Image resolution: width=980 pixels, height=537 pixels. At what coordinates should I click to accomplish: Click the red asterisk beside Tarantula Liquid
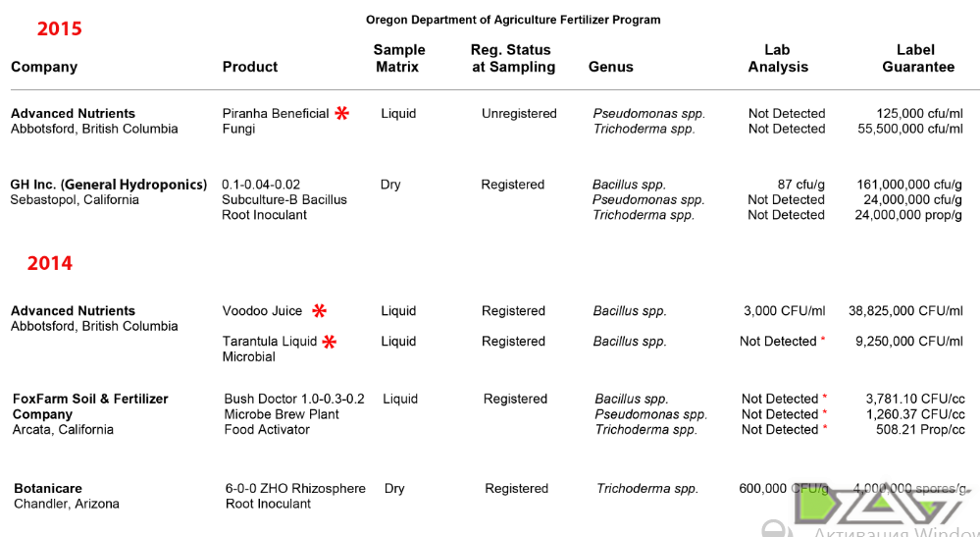pos(330,342)
